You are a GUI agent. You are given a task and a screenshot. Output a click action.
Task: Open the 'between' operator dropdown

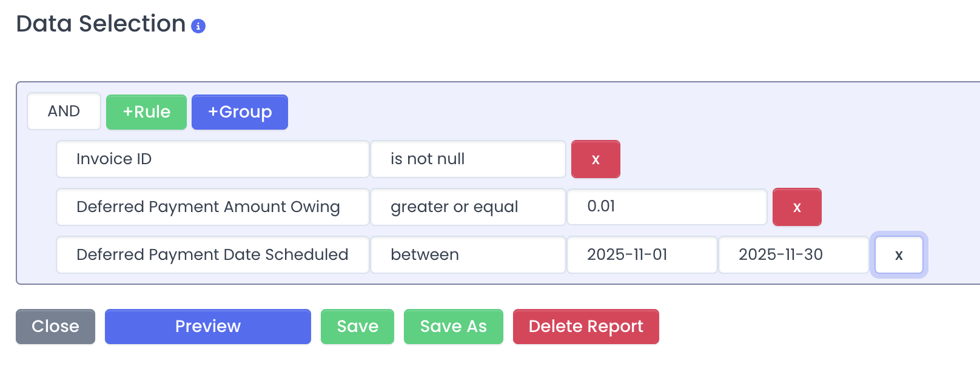468,255
